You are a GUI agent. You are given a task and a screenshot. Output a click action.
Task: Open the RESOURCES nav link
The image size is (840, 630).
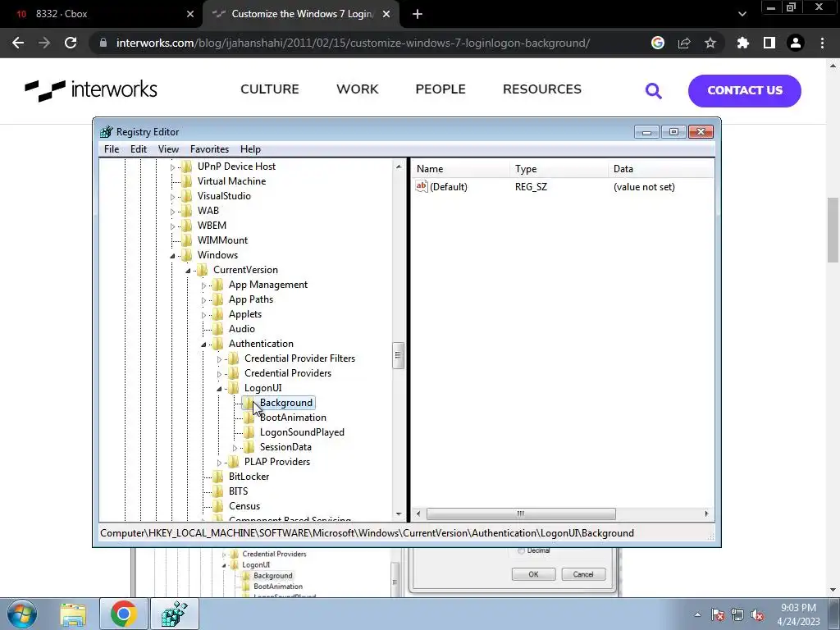click(x=541, y=89)
